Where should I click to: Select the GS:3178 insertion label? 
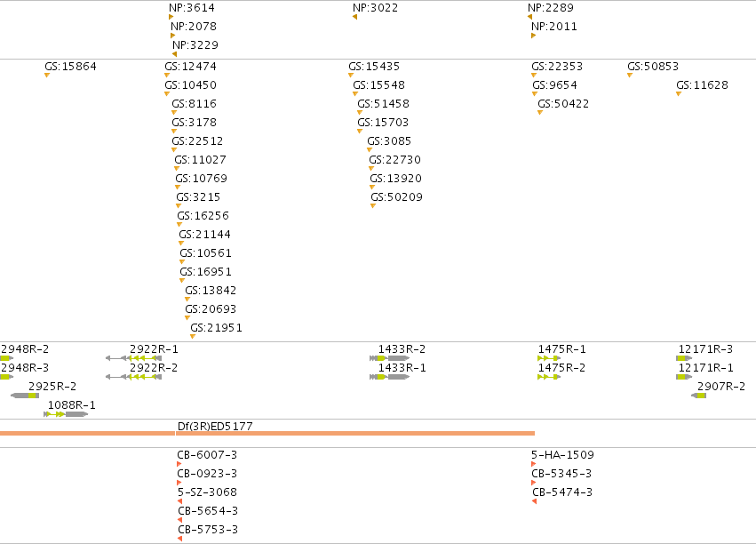tap(194, 123)
